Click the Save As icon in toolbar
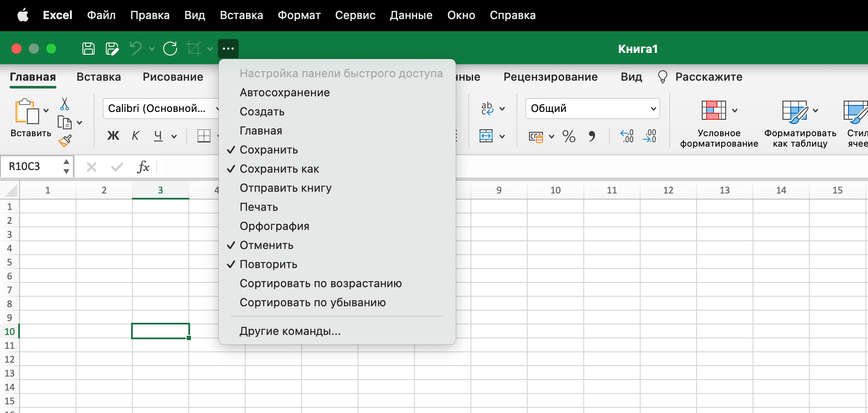 (112, 49)
